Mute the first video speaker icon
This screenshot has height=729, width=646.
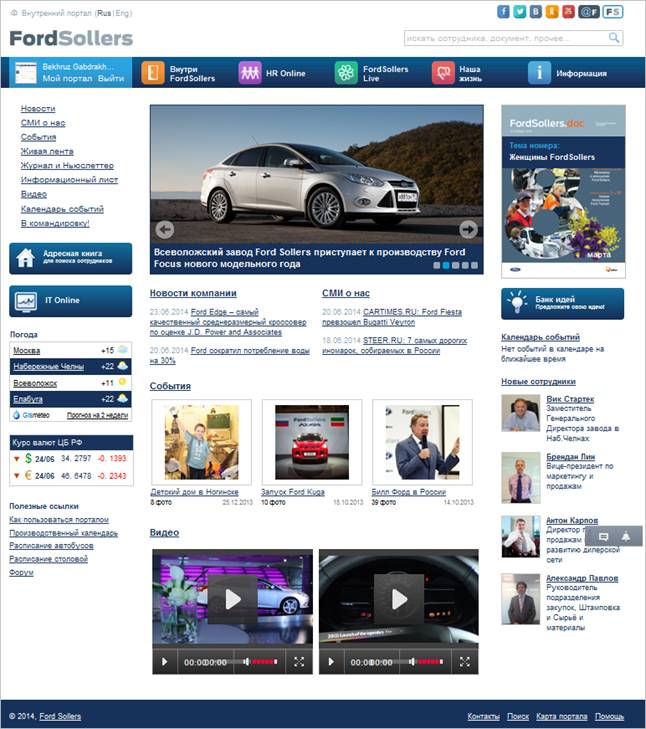pos(246,662)
